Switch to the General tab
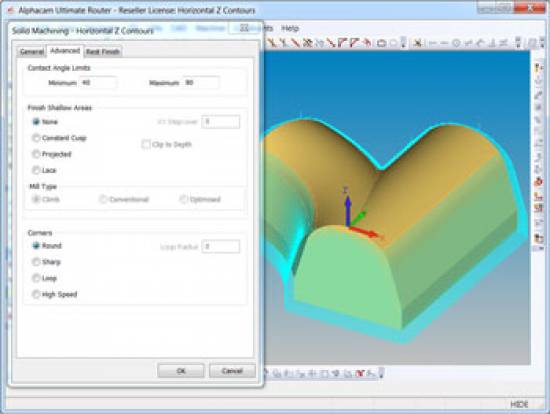550x414 pixels. [32, 52]
